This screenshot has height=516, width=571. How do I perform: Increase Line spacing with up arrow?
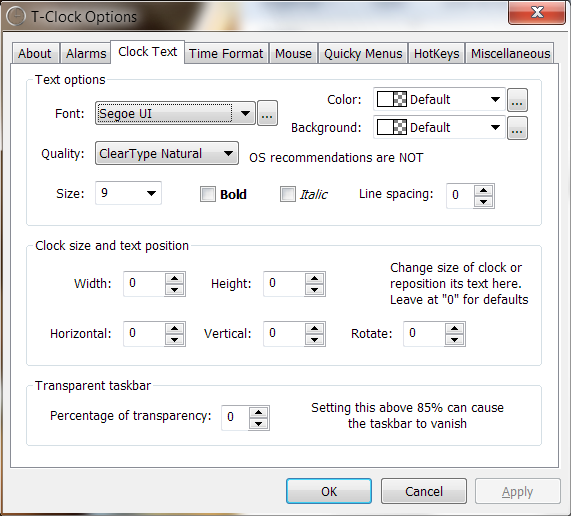pos(484,190)
